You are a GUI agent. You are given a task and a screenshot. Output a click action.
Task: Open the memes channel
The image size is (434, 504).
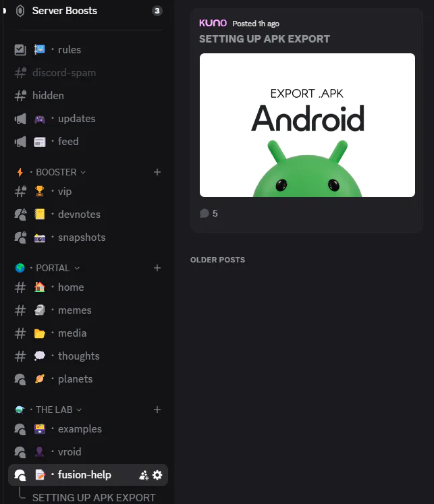click(x=88, y=310)
